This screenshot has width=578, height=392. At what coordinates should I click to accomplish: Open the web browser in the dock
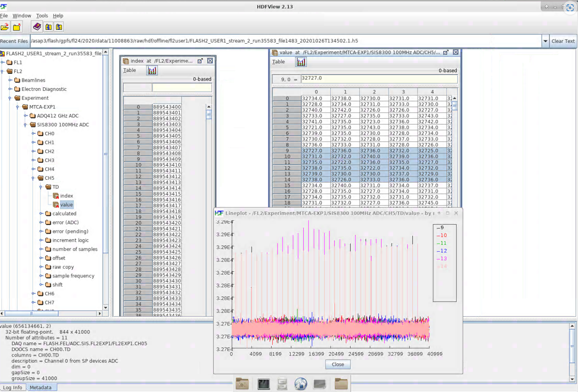301,384
